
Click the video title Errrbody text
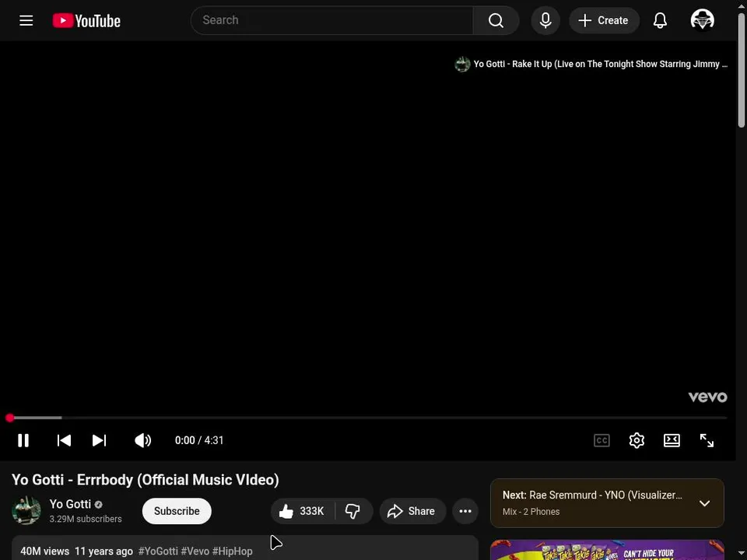click(x=146, y=480)
